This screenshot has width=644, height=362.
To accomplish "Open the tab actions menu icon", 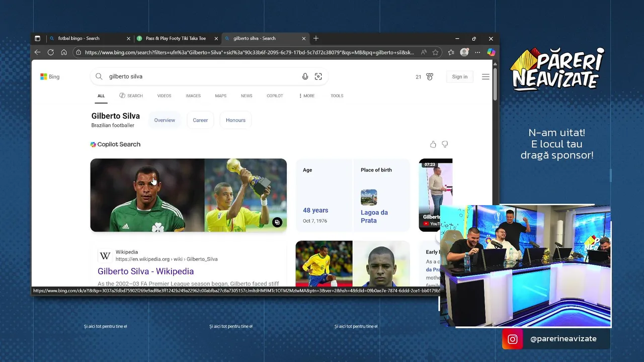I will (37, 38).
